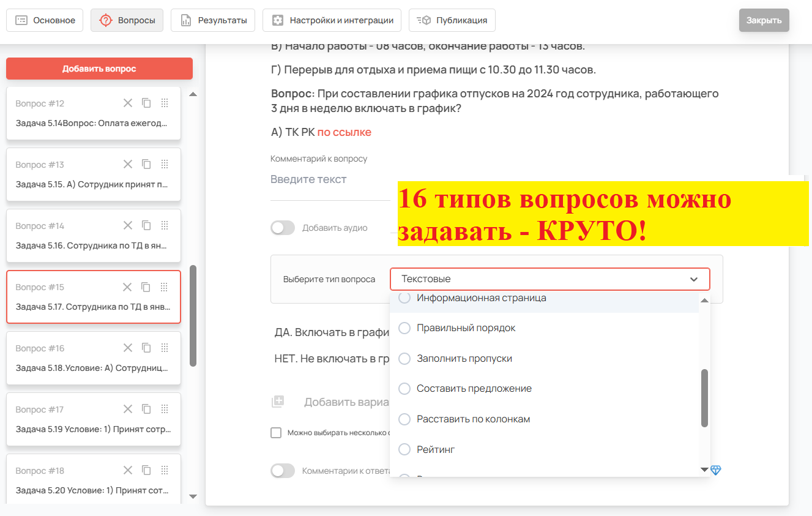Click the add answer option plus icon
The image size is (812, 516).
[278, 402]
